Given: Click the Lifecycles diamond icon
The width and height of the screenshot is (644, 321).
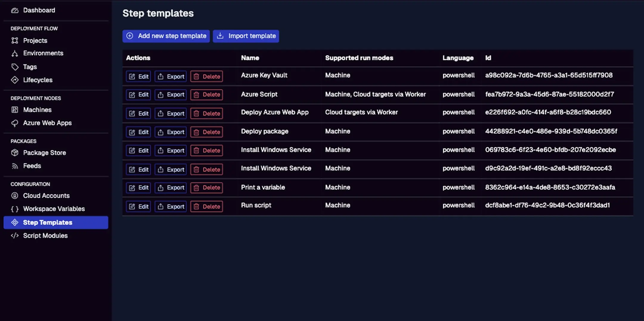Looking at the screenshot, I should pos(15,80).
